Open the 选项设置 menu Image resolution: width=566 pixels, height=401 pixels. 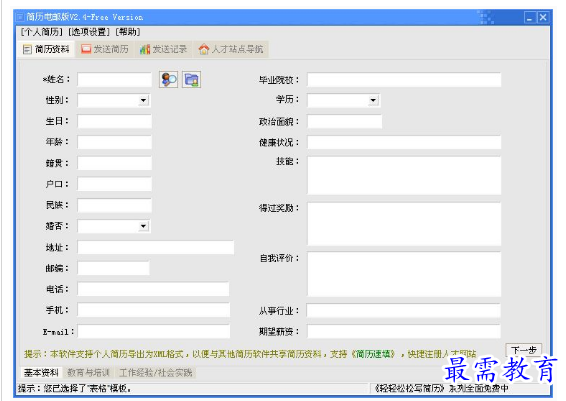coord(89,32)
